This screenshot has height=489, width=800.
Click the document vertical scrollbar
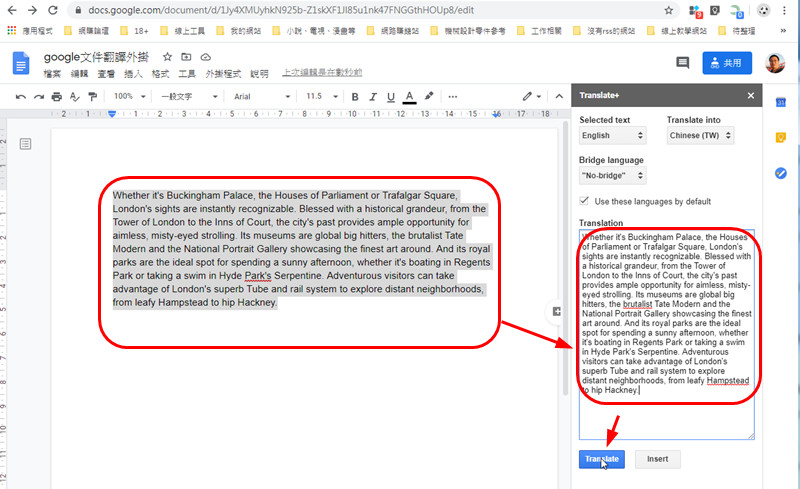point(565,259)
